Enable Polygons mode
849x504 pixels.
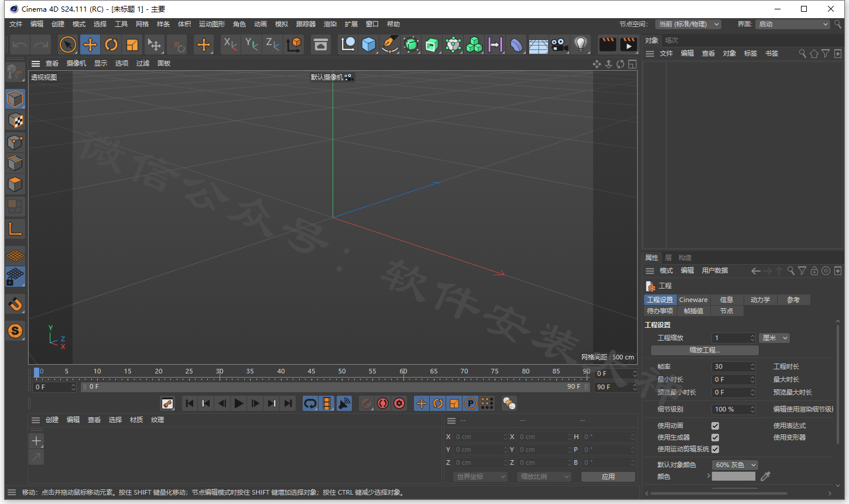pos(15,185)
